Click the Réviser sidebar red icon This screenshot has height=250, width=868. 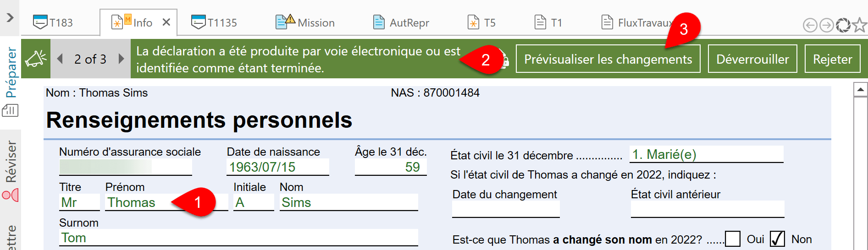pyautogui.click(x=10, y=196)
